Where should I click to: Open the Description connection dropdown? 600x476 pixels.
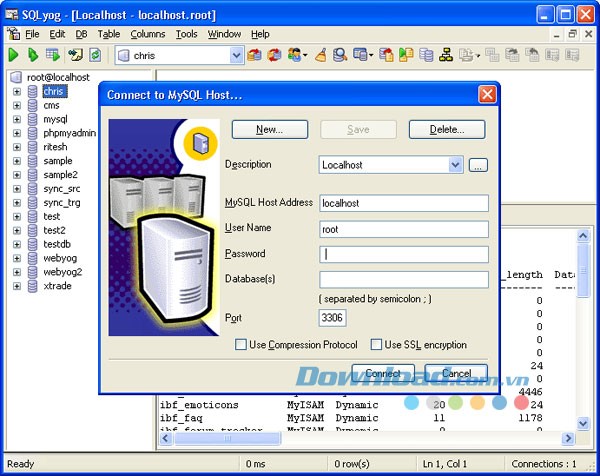455,165
